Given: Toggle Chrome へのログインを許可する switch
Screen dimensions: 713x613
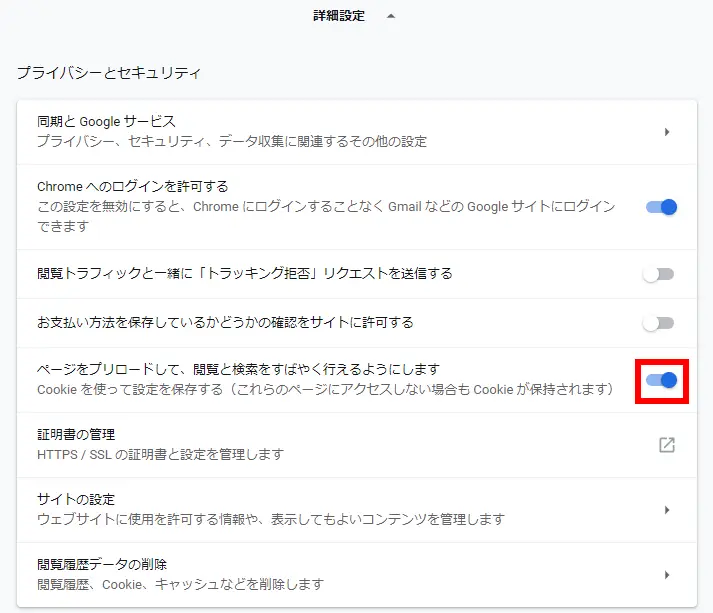Looking at the screenshot, I should click(662, 207).
